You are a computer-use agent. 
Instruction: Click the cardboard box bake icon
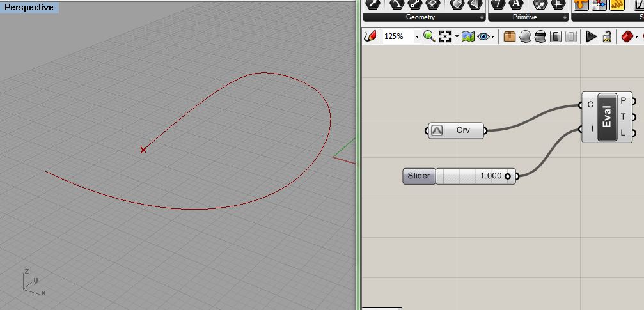click(x=509, y=36)
